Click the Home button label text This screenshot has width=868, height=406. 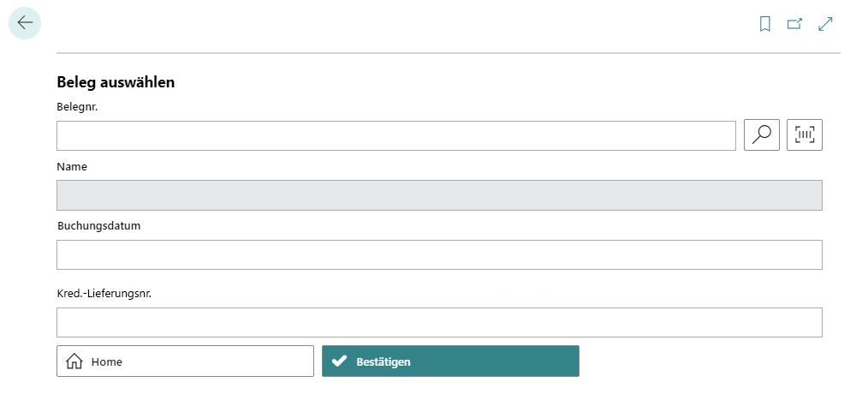pos(107,361)
